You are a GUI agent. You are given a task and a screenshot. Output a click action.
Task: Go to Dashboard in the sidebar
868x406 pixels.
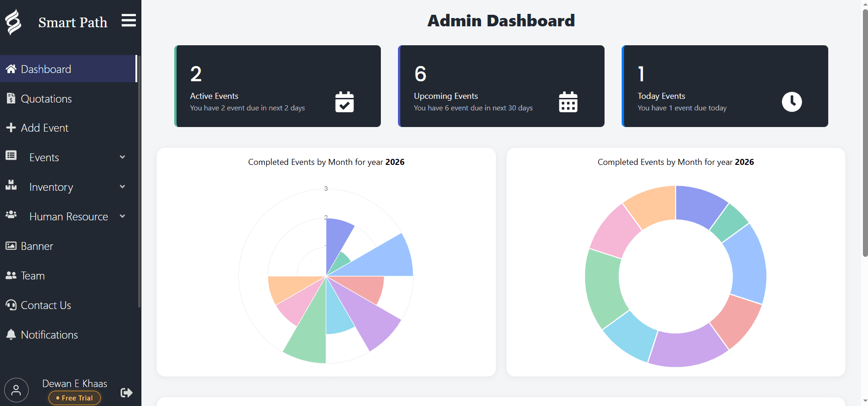(69, 69)
